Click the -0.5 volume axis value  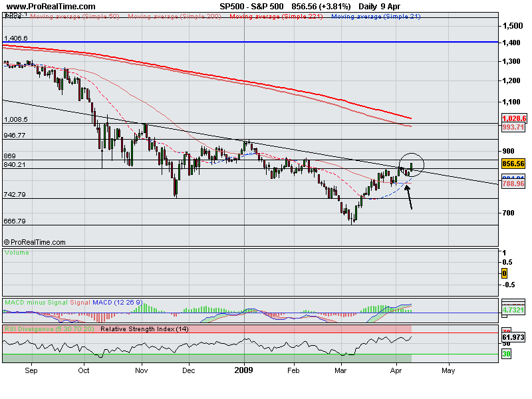[x=509, y=285]
